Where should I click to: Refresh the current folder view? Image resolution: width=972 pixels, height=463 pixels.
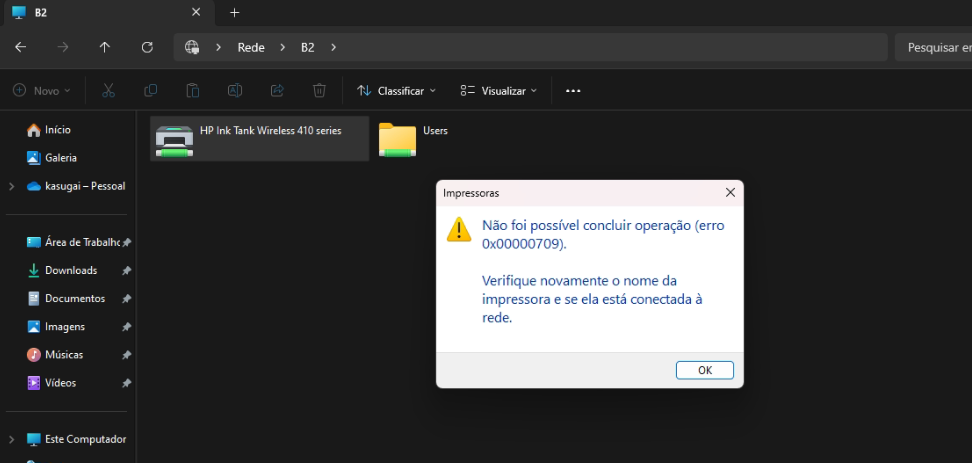click(147, 47)
